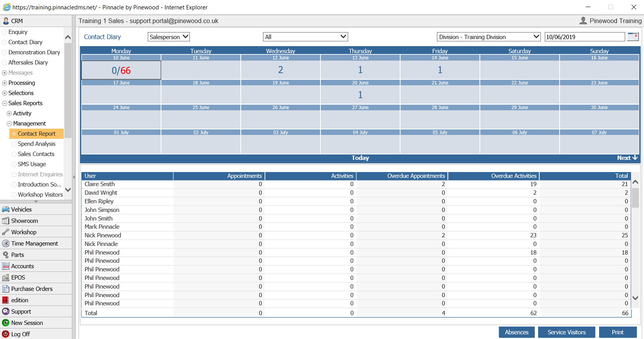Expand the Processing tree node
Image resolution: width=644 pixels, height=339 pixels.
pyautogui.click(x=5, y=83)
